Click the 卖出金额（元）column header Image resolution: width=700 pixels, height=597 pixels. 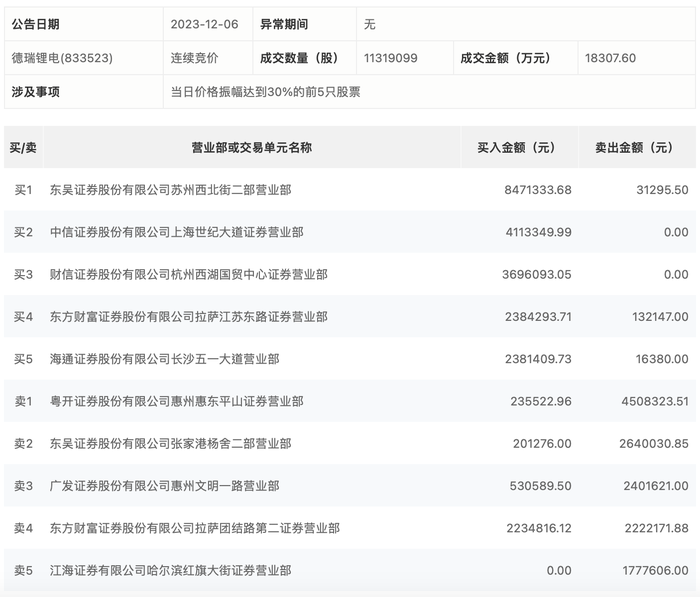[634, 147]
